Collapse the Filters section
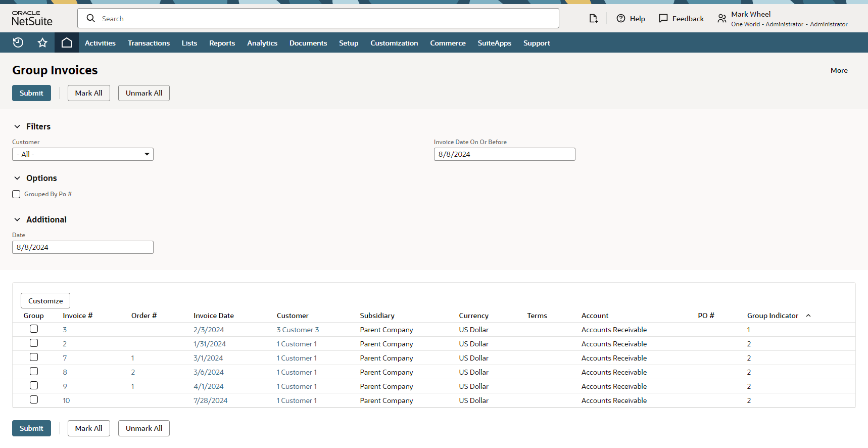The height and width of the screenshot is (448, 868). pyautogui.click(x=17, y=126)
